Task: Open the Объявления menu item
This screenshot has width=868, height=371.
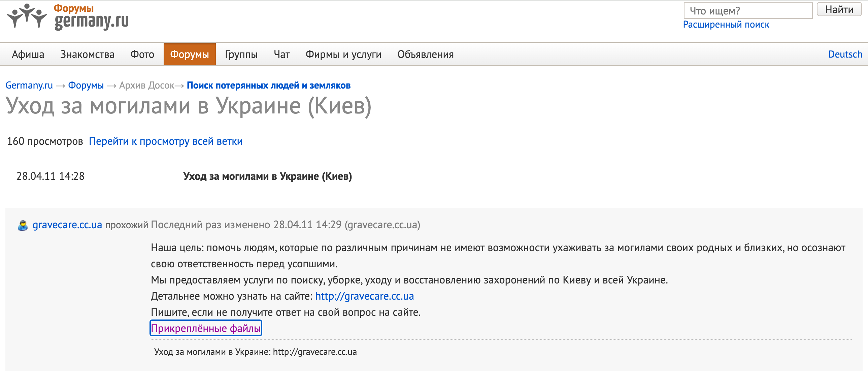Action: click(x=426, y=54)
